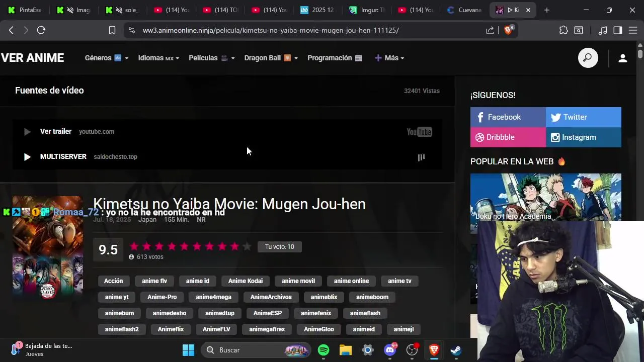Click the Acción genre tag
Image resolution: width=644 pixels, height=362 pixels.
tap(113, 281)
